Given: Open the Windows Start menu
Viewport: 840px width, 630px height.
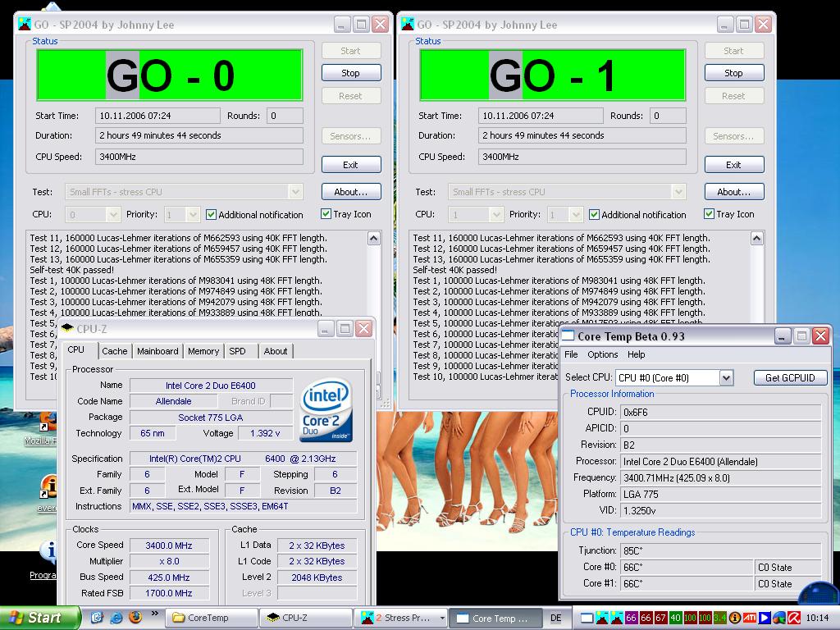Looking at the screenshot, I should (x=39, y=618).
